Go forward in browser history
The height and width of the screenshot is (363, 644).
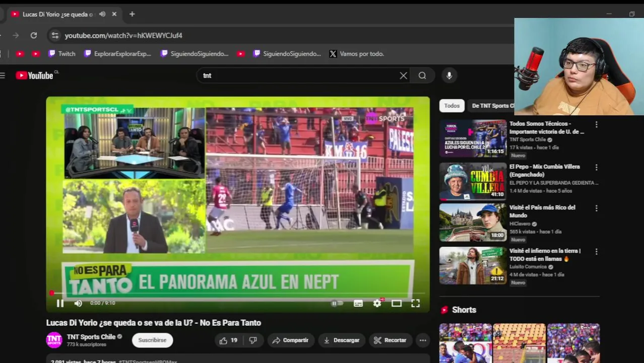[x=16, y=35]
